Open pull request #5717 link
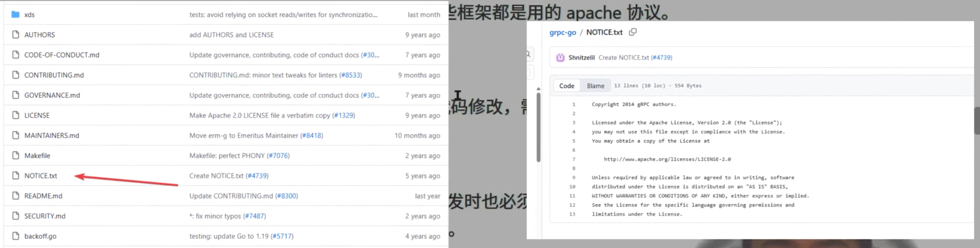980x248 pixels. point(282,236)
